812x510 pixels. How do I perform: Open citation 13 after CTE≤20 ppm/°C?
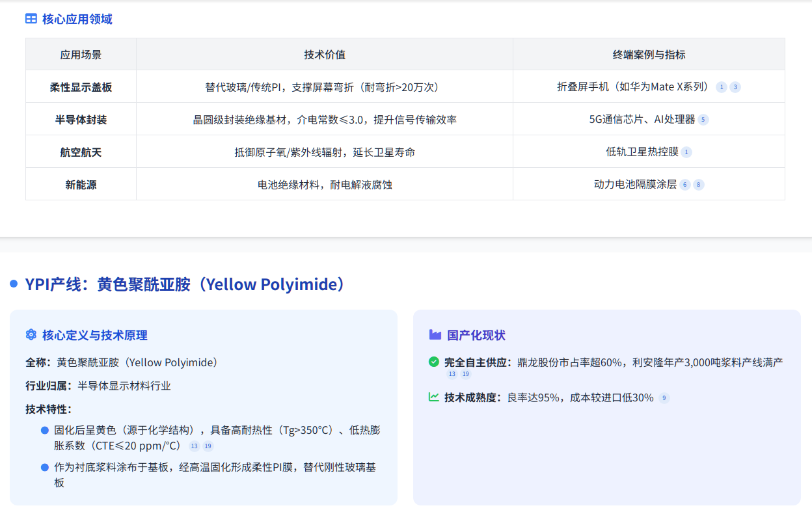(x=194, y=446)
